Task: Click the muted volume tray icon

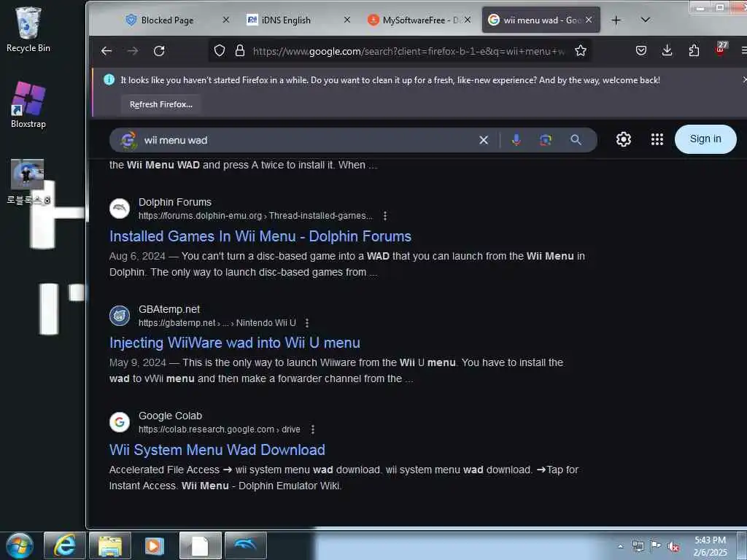Action: click(x=673, y=547)
